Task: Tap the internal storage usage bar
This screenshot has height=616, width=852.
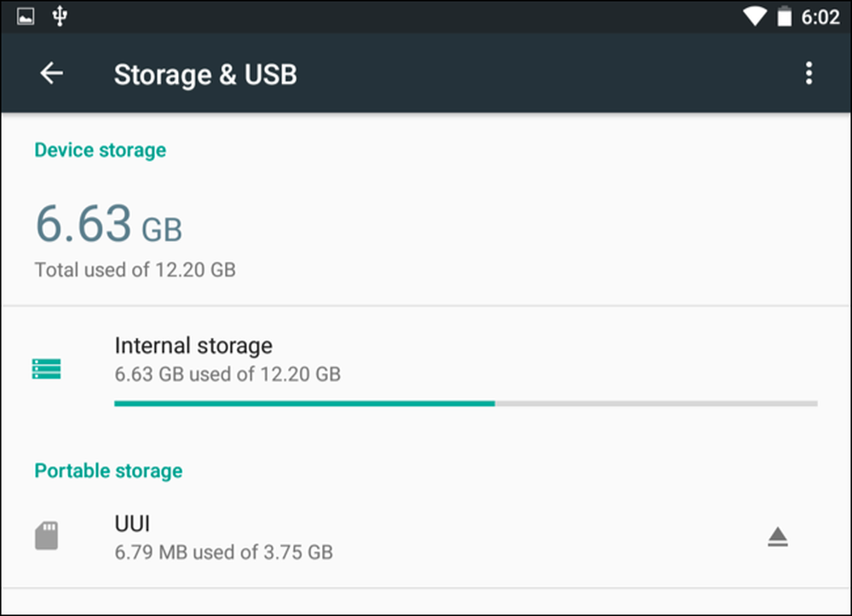Action: pos(466,404)
